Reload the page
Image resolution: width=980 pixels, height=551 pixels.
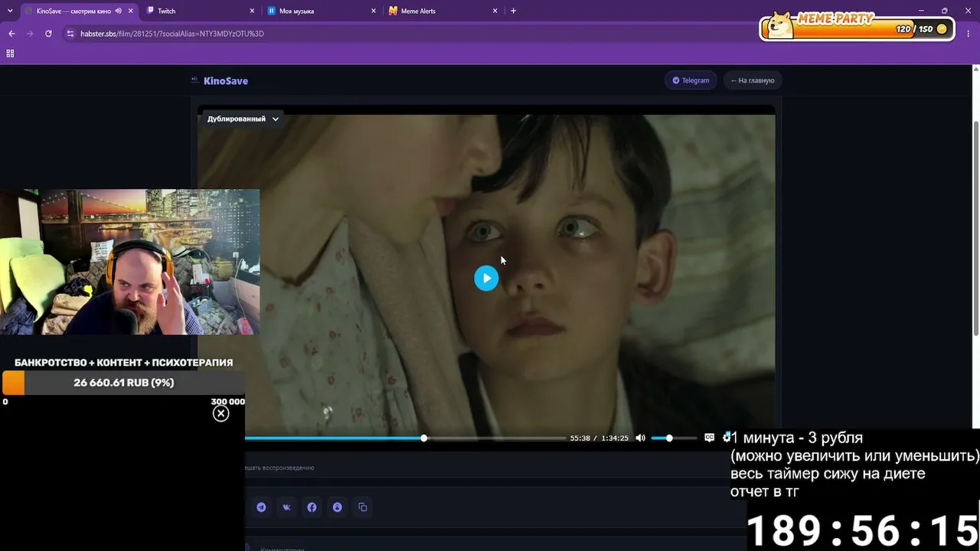48,34
